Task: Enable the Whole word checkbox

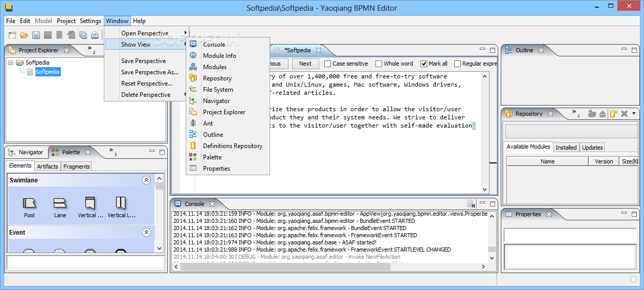Action: [379, 64]
